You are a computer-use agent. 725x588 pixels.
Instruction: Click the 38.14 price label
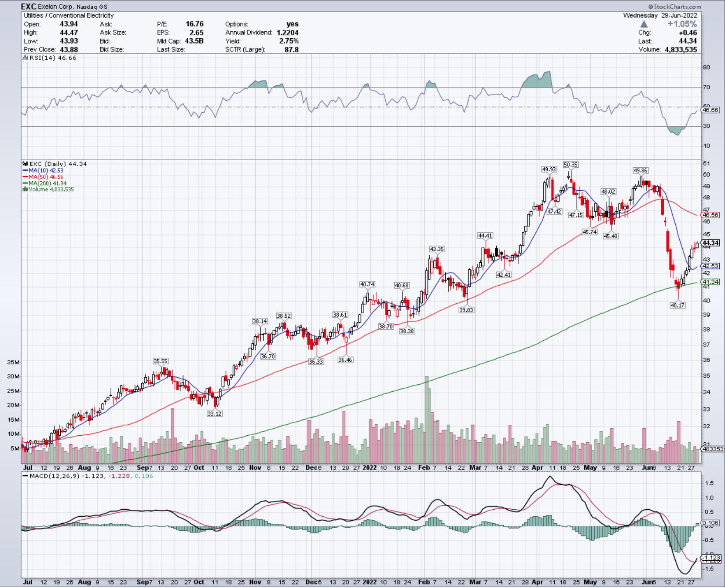[260, 321]
